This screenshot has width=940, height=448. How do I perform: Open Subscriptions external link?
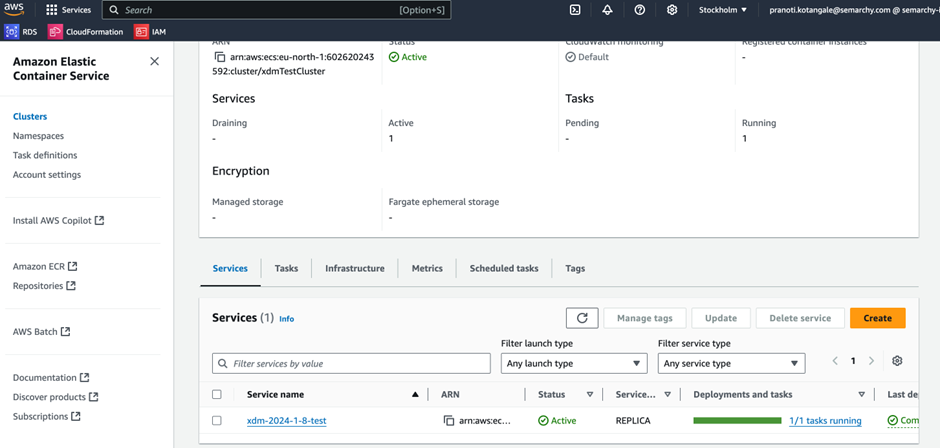[x=47, y=416]
